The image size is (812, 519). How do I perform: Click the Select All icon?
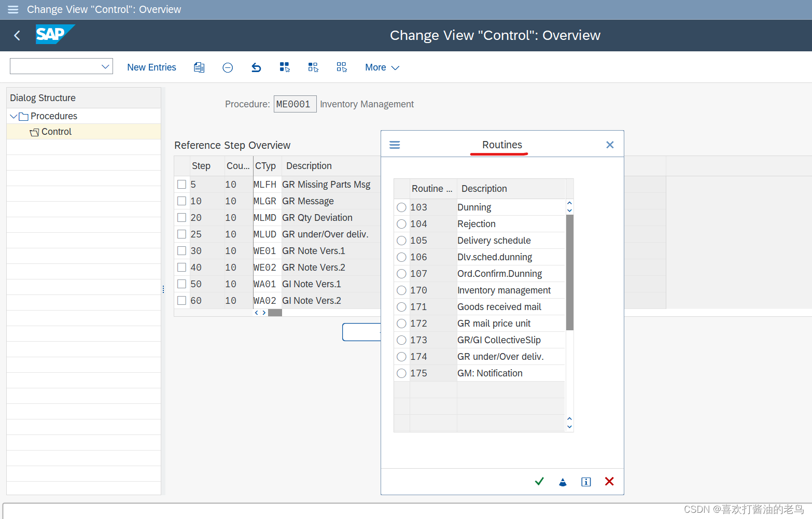click(x=285, y=67)
